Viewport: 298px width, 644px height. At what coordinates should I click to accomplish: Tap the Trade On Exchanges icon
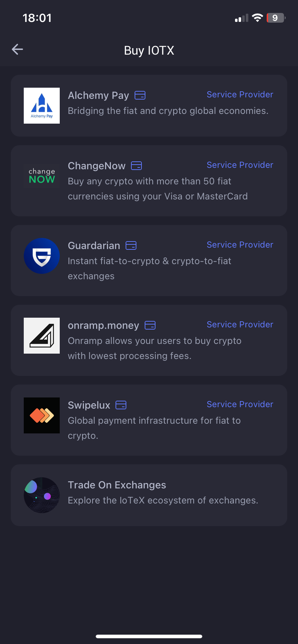coord(42,495)
